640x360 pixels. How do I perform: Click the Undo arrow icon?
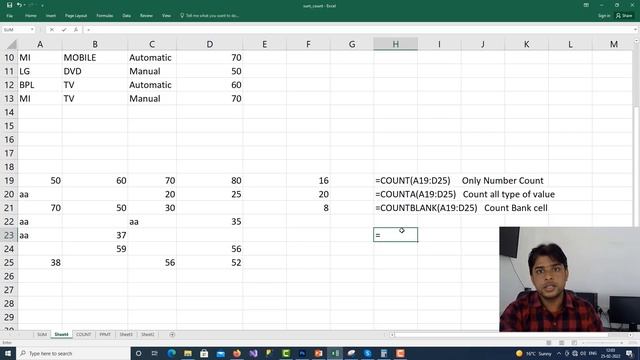[x=19, y=5]
